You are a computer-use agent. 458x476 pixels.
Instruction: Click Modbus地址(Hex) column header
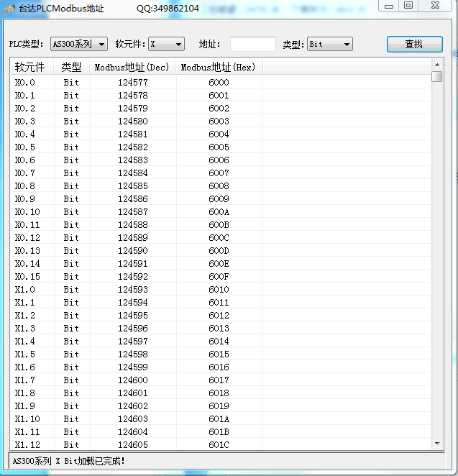[218, 68]
